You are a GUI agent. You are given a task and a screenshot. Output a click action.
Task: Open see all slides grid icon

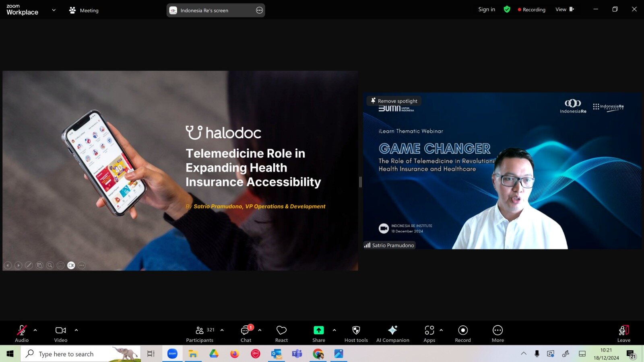(39, 265)
